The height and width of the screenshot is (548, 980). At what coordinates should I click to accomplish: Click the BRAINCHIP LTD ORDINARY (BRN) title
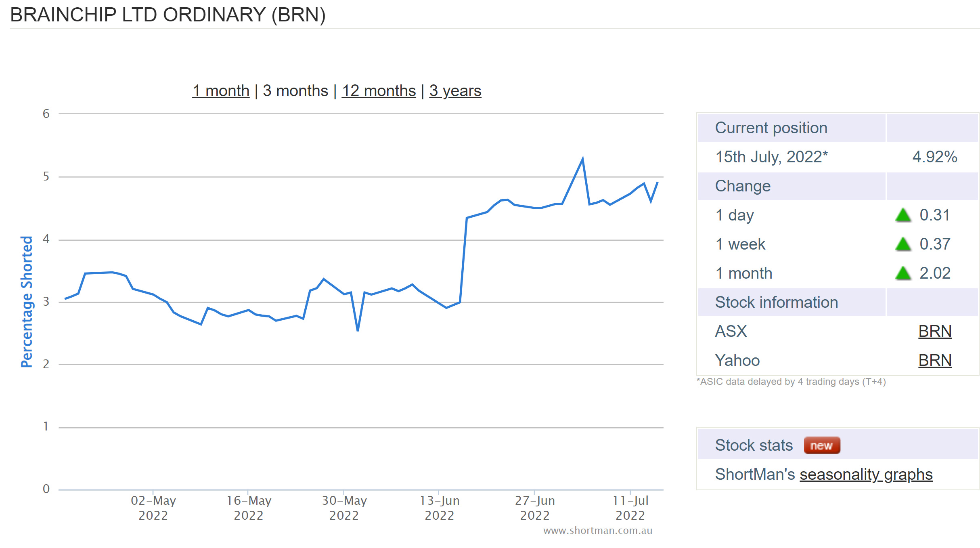pos(168,15)
